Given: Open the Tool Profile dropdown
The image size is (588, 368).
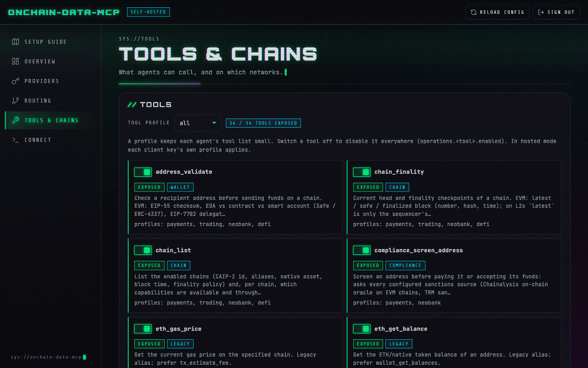Looking at the screenshot, I should tap(198, 123).
